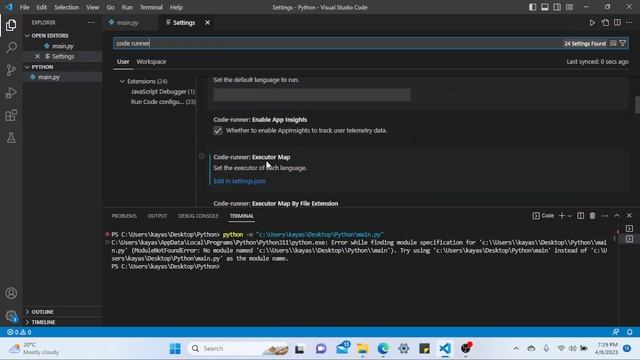Open the new terminal profile dropdown arrow

tap(570, 216)
